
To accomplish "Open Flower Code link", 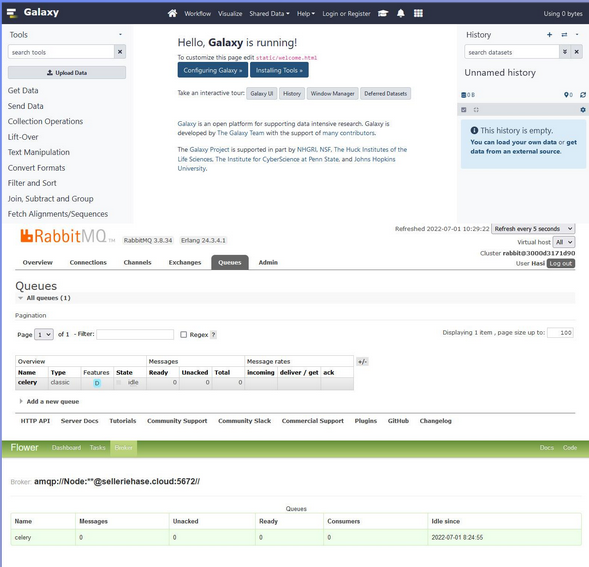I will 570,448.
